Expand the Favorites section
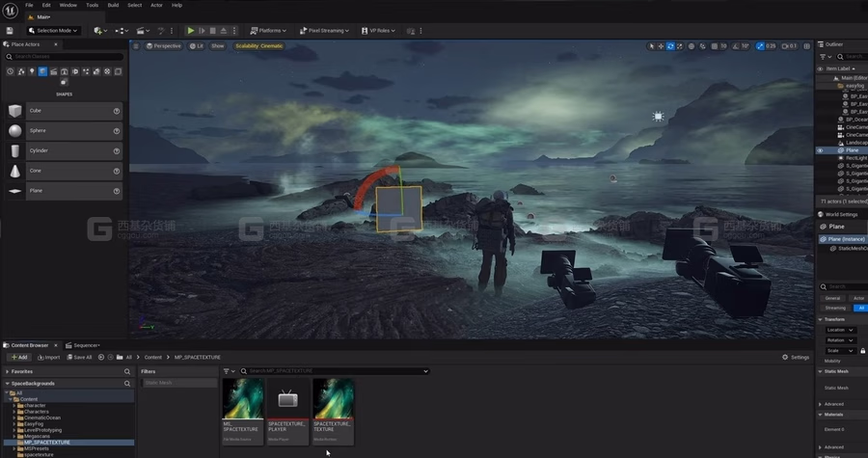The width and height of the screenshot is (868, 458). (7, 372)
